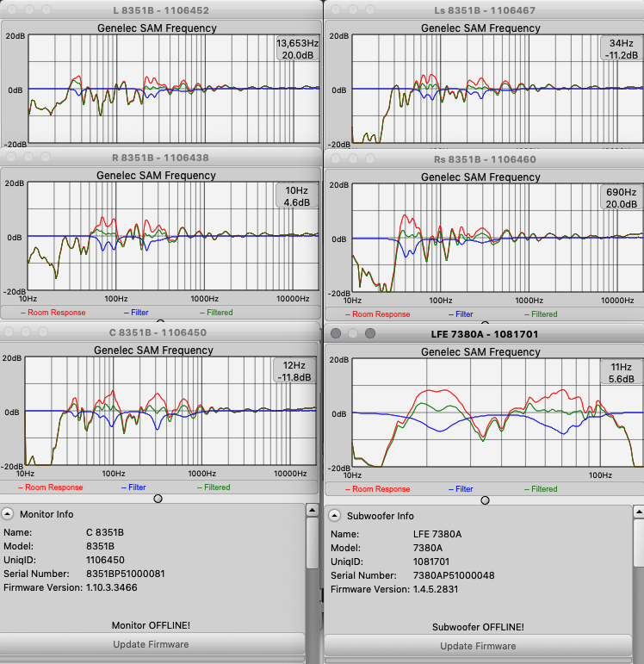Click the 34Hz -11.2dB readout in Ls graph
This screenshot has height=664, width=644.
[622, 49]
